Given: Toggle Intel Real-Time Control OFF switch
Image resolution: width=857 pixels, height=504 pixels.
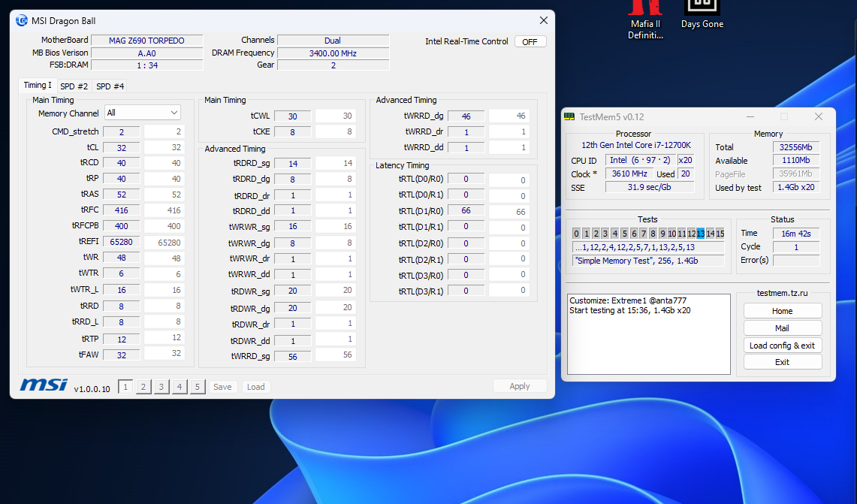Looking at the screenshot, I should click(530, 42).
